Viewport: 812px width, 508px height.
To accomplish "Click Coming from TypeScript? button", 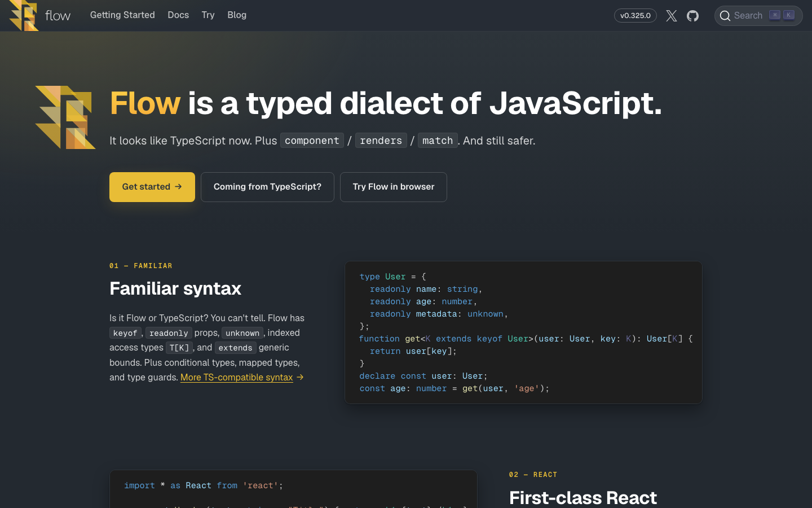I will [267, 187].
